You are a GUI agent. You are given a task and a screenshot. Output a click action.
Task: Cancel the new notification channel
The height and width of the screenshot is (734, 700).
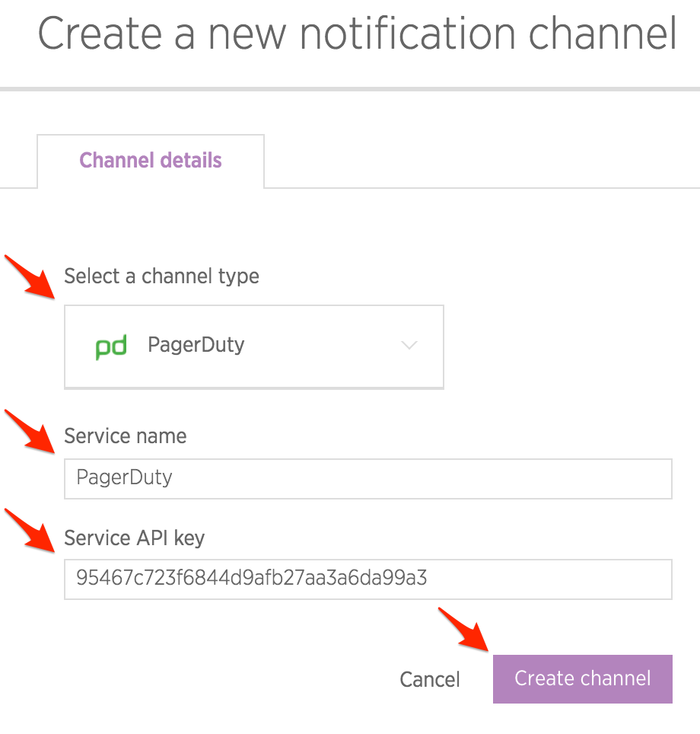(430, 679)
